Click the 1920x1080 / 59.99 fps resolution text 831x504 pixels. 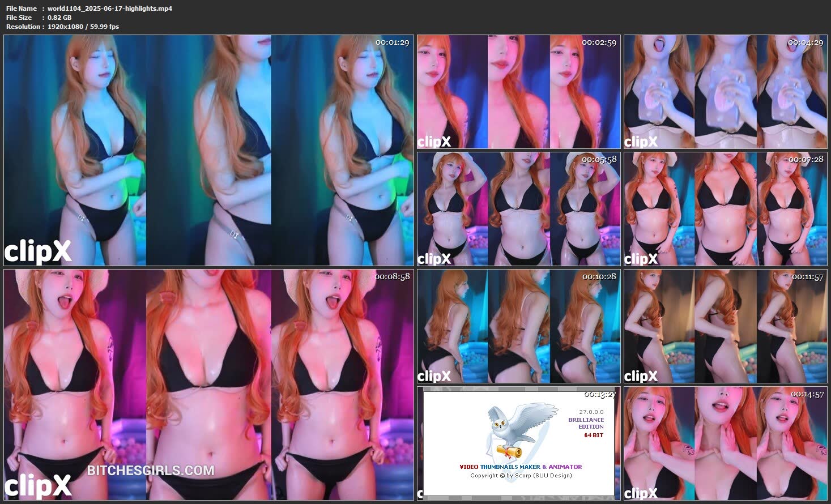[83, 27]
